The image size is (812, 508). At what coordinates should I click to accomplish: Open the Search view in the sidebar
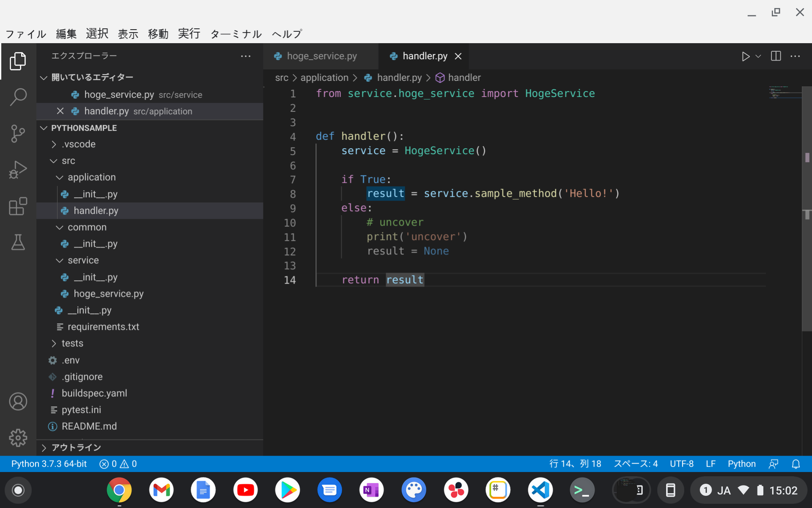pos(18,97)
